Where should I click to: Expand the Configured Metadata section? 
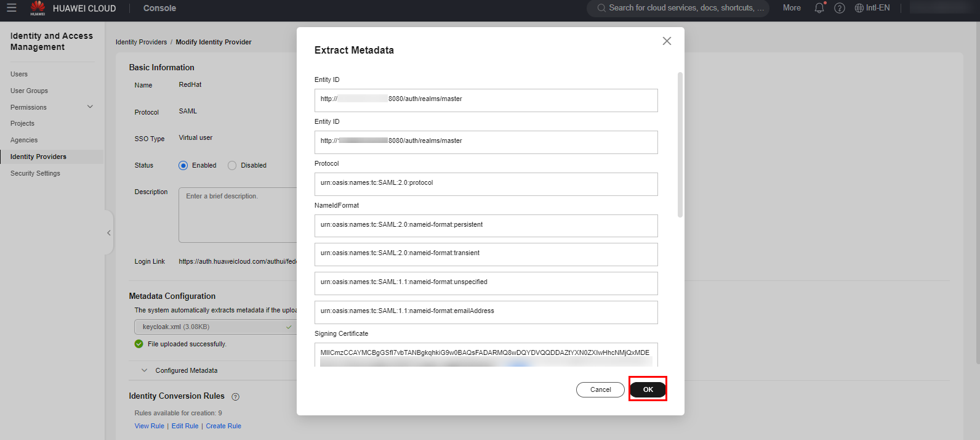[145, 370]
